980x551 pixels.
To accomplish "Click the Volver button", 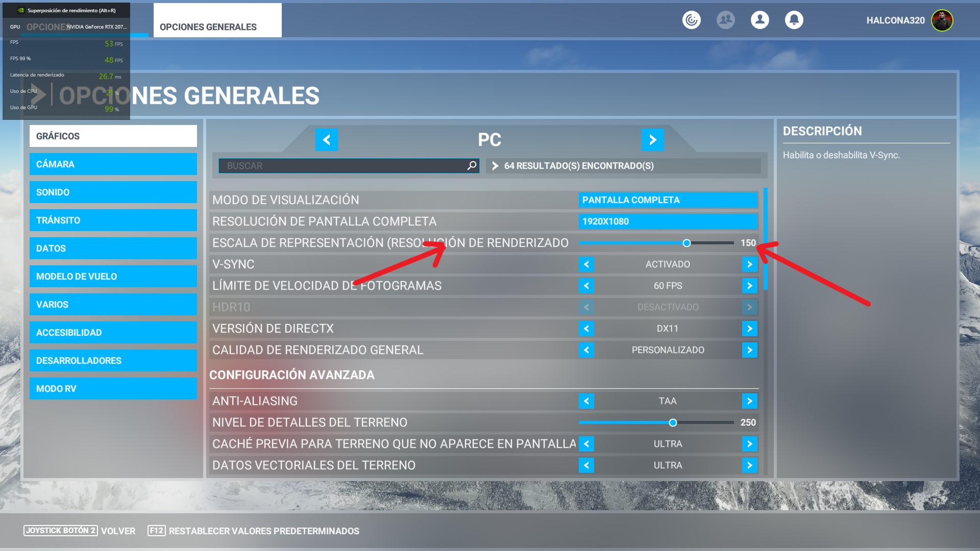I will coord(118,531).
